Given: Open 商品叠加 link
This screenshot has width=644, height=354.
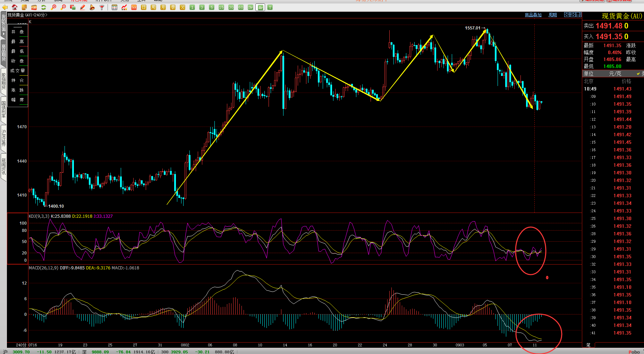Looking at the screenshot, I should tap(533, 15).
